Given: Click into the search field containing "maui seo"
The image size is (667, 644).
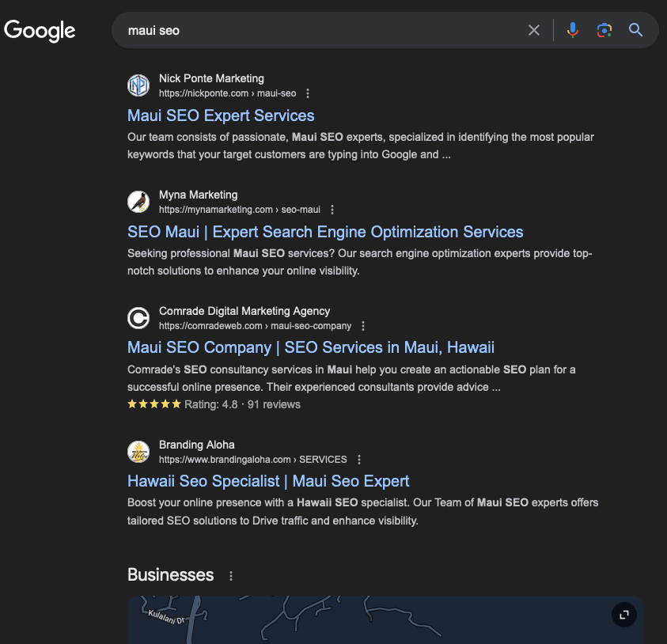Looking at the screenshot, I should pos(319,30).
